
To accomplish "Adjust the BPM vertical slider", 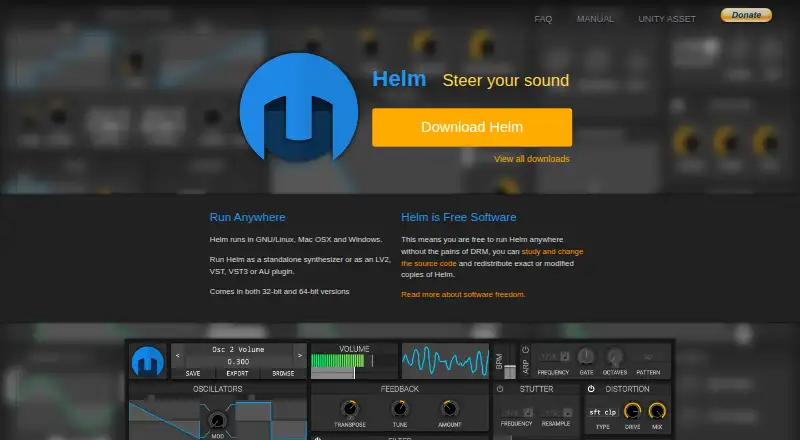I will click(509, 362).
